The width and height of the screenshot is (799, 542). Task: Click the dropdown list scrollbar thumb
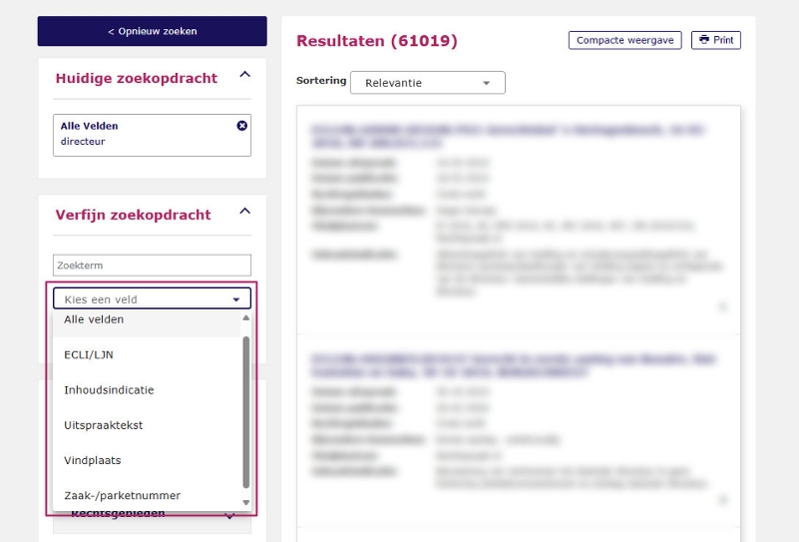(246, 410)
